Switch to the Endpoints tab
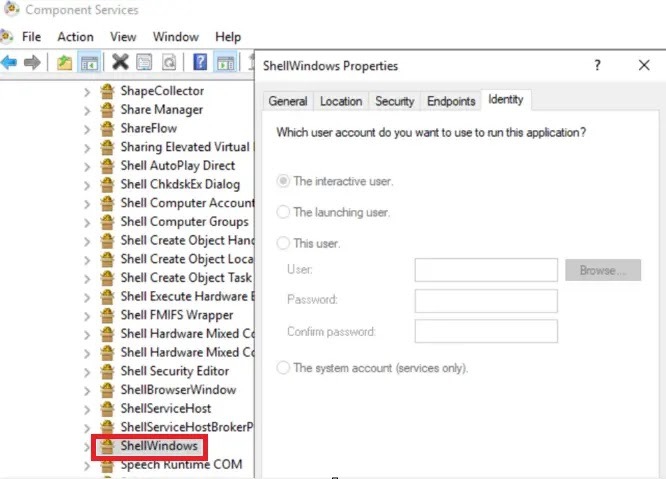The width and height of the screenshot is (666, 479). coord(451,101)
